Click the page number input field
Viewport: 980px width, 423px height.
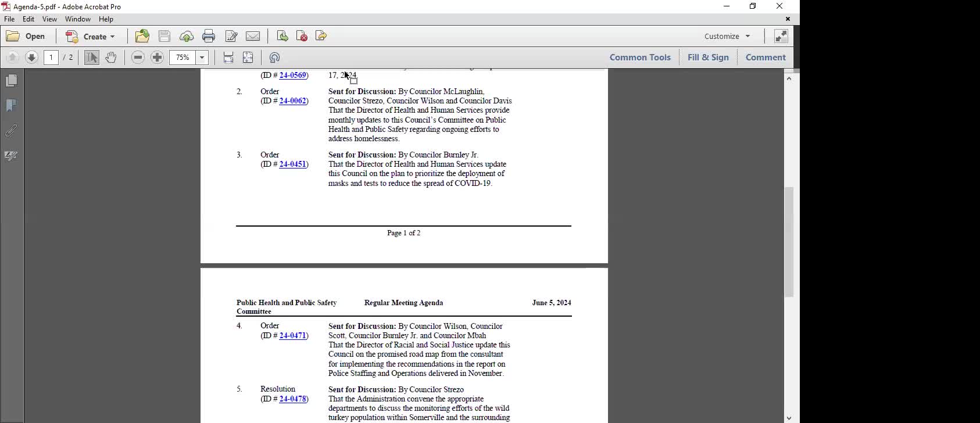pyautogui.click(x=51, y=57)
